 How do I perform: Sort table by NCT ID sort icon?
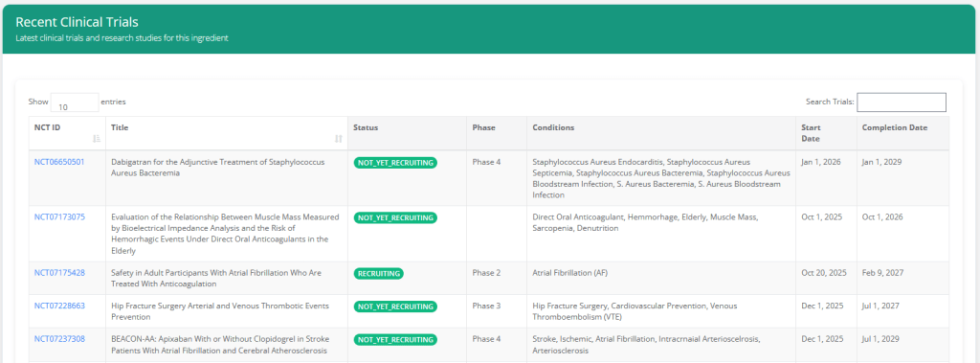(x=97, y=138)
